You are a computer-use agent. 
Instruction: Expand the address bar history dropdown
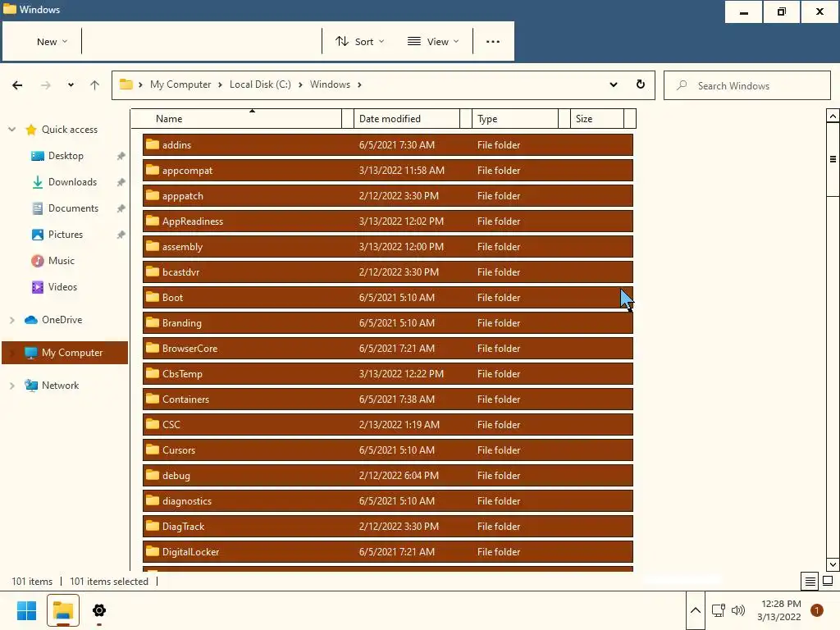(614, 84)
